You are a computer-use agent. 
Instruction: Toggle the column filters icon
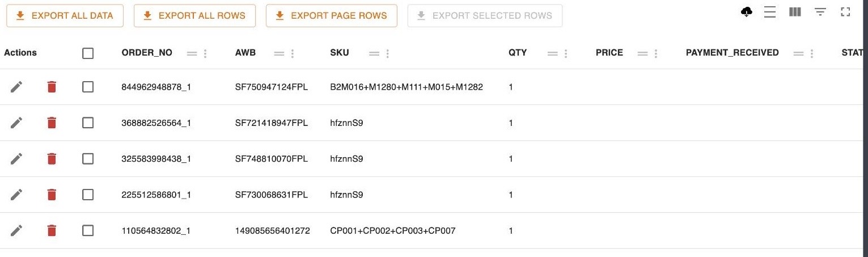tap(820, 12)
